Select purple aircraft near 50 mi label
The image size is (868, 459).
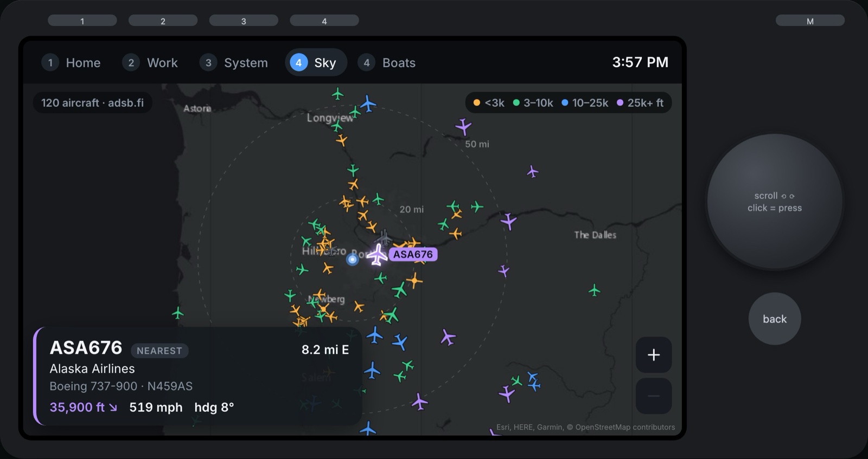(x=463, y=127)
